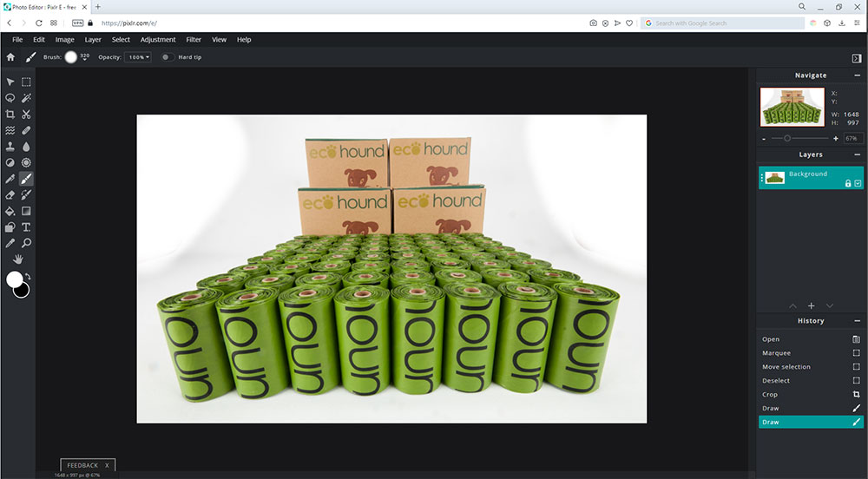Toggle the Background layer lock
Viewport: 868px width, 479px height.
(x=847, y=184)
